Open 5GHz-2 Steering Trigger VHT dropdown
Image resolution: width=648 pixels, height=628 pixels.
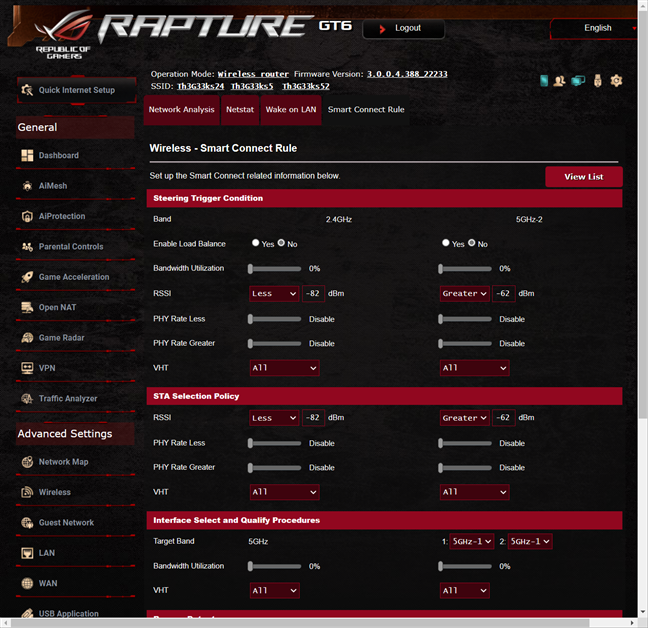click(x=474, y=368)
